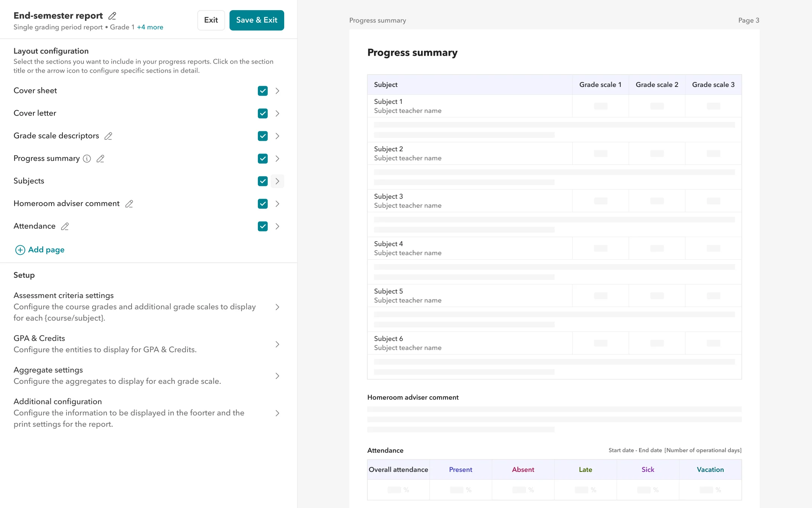812x508 pixels.
Task: Toggle the Cover letter checkbox
Action: coord(263,113)
